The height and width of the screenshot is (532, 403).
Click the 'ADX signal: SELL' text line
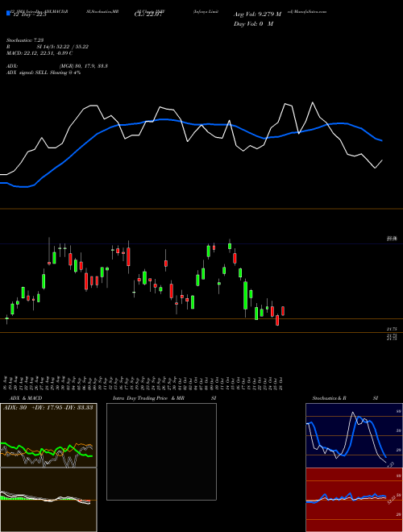tap(44, 73)
